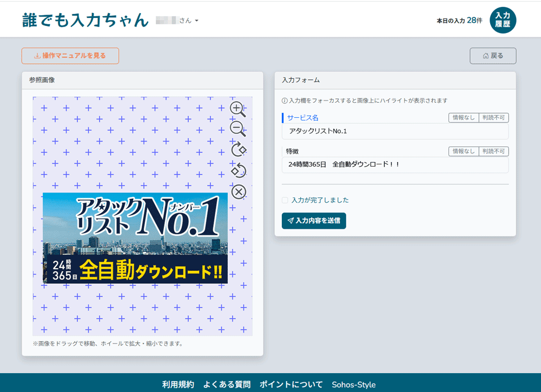The width and height of the screenshot is (541, 392).
Task: Tick the 入力が完了しました checkbox
Action: [285, 200]
